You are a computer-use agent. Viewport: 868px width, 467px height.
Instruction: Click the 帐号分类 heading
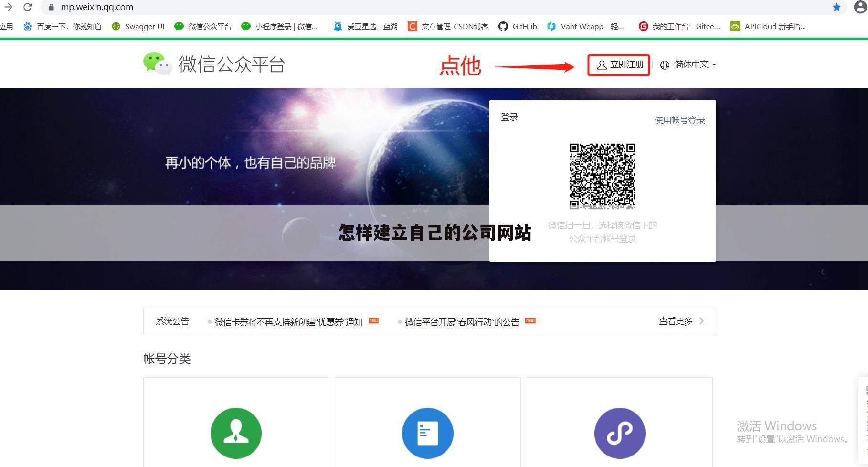tap(167, 359)
